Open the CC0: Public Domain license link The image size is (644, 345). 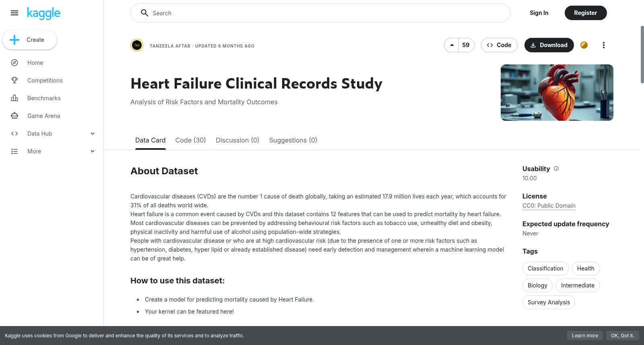549,206
